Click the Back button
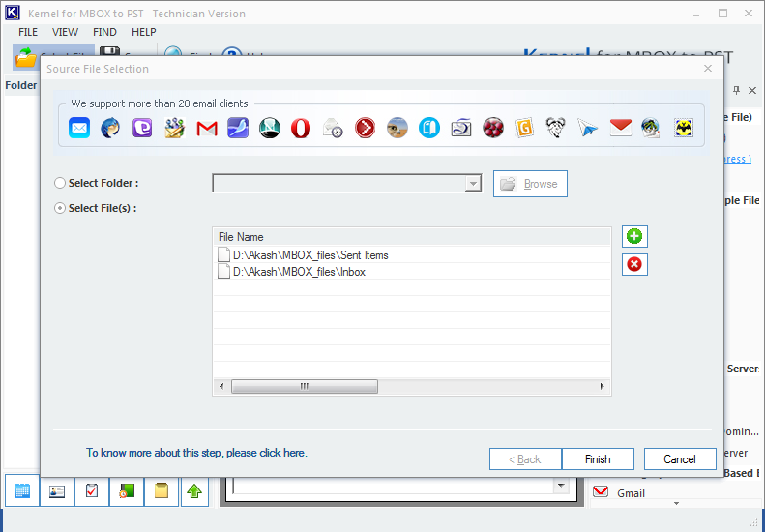The width and height of the screenshot is (765, 532). 525,459
